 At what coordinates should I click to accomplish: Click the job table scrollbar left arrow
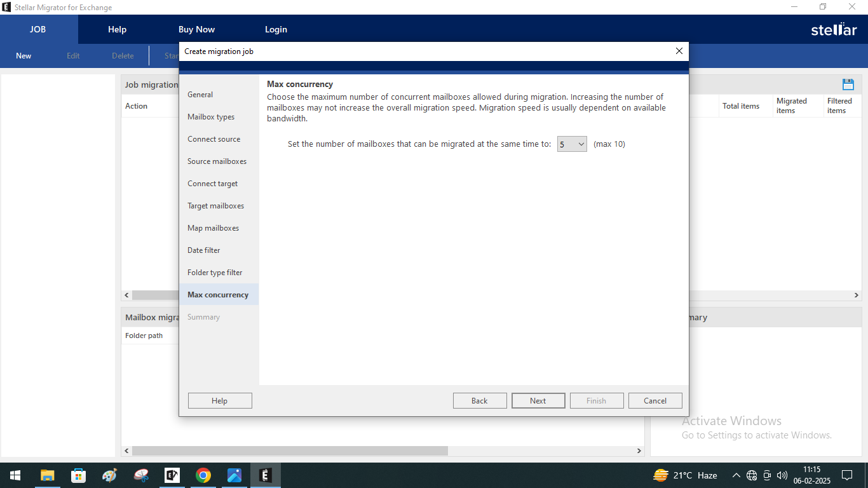(x=126, y=295)
